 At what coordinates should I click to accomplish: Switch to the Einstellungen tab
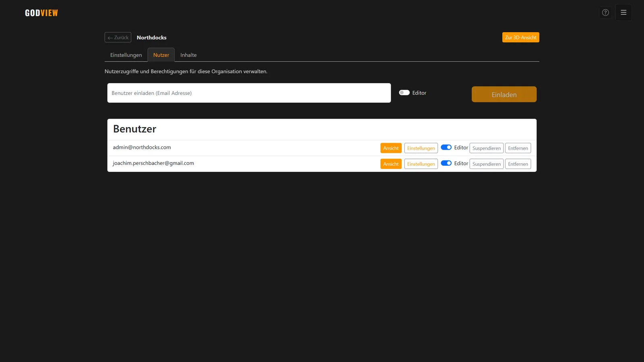[x=126, y=55]
